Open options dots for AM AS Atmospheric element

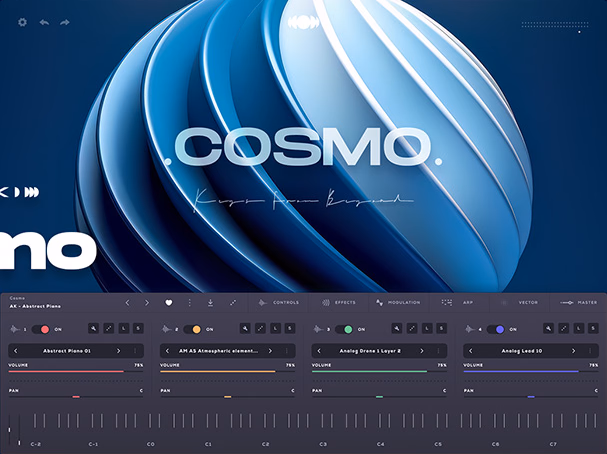[x=287, y=351]
